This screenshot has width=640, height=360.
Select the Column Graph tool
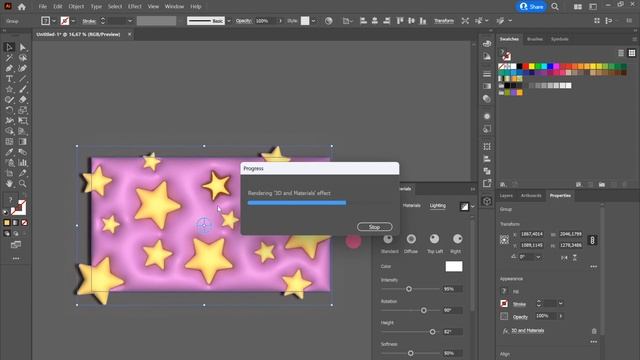point(22,162)
